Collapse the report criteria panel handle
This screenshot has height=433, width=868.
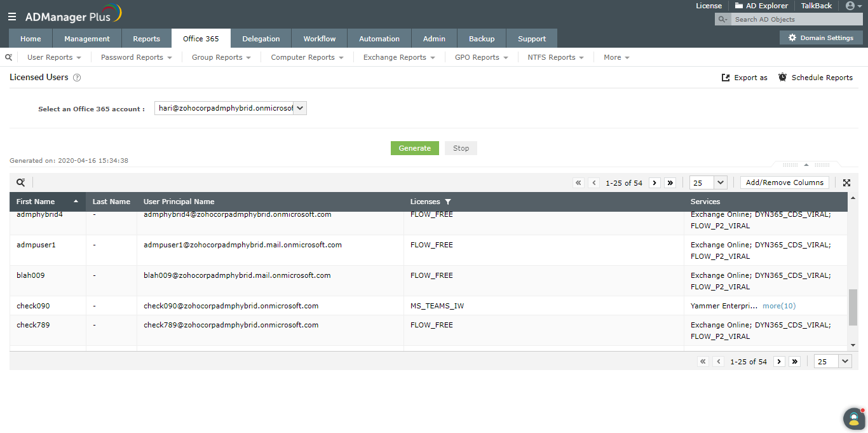point(806,165)
